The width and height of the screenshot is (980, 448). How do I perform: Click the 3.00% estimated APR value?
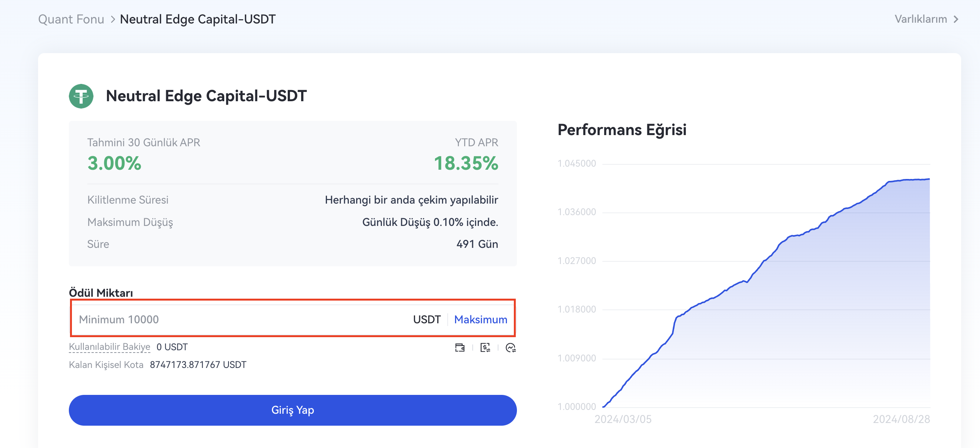[114, 163]
